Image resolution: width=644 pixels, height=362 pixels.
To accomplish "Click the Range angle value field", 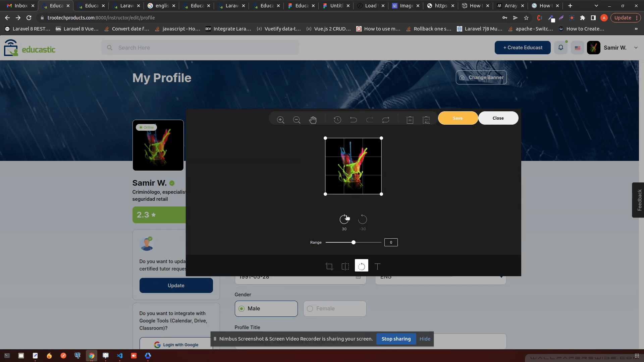I will [x=391, y=242].
